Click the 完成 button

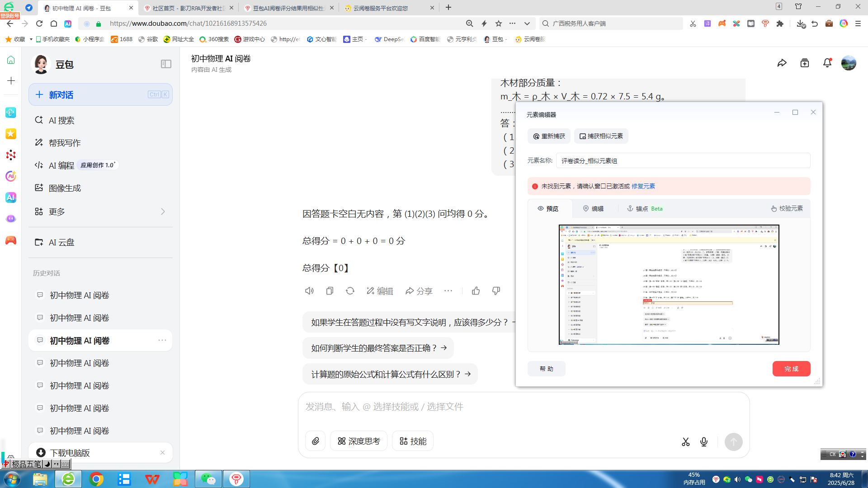click(x=791, y=369)
